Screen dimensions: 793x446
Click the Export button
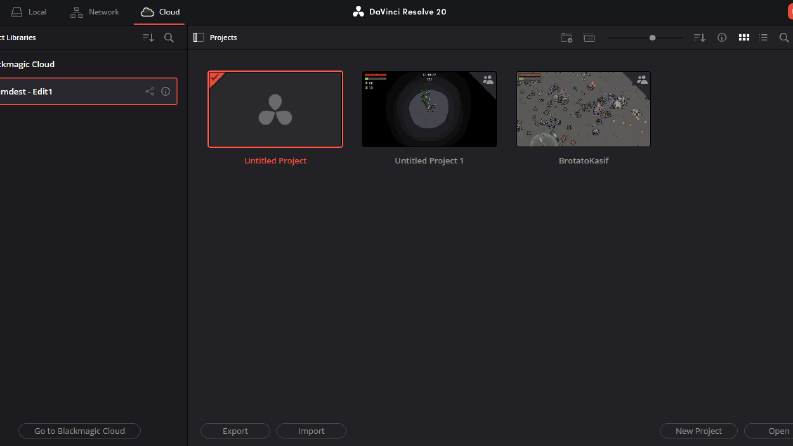tap(235, 431)
